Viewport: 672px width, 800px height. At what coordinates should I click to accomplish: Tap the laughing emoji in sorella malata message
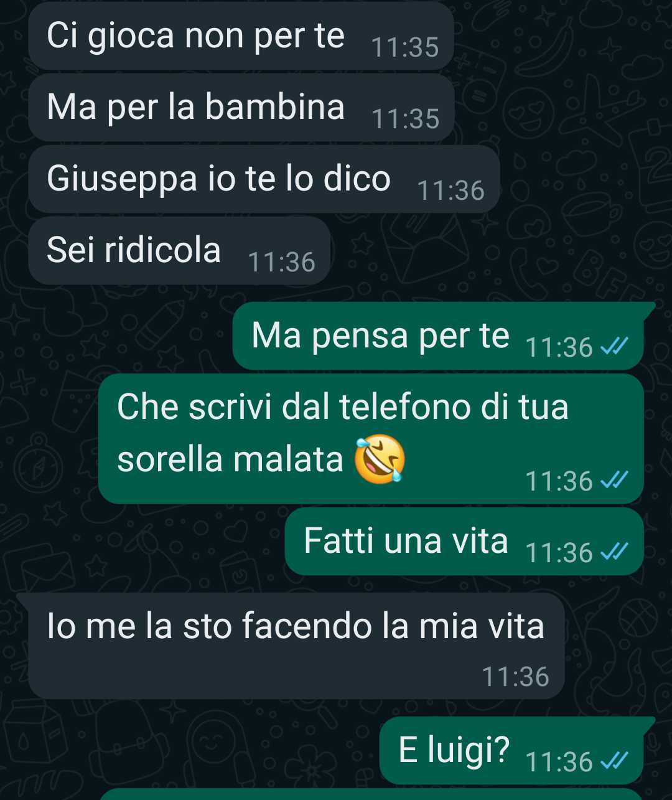tap(380, 460)
